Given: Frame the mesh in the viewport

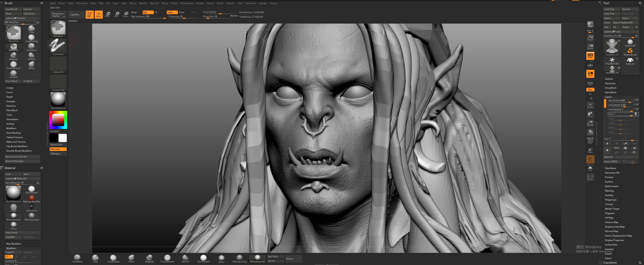Looking at the screenshot, I should click(x=590, y=105).
